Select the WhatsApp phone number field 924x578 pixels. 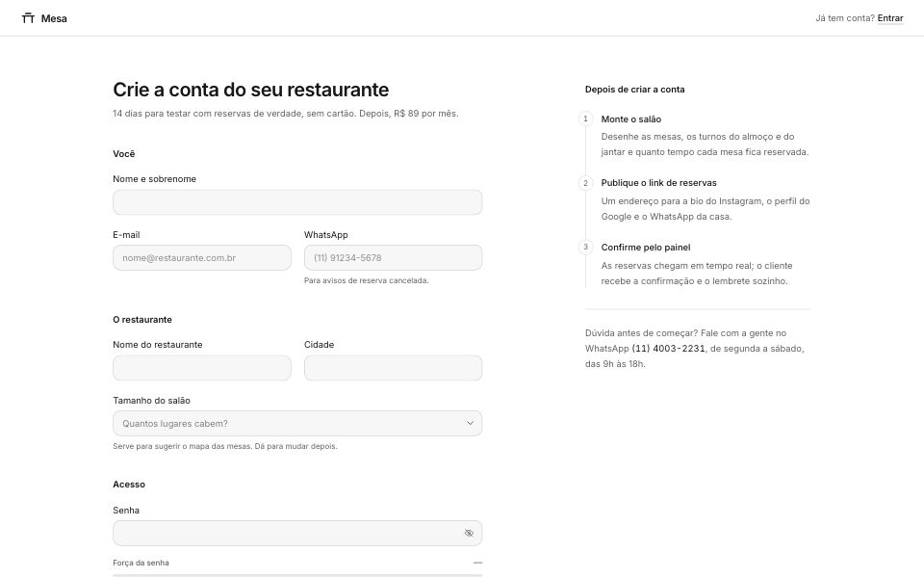[x=393, y=258]
